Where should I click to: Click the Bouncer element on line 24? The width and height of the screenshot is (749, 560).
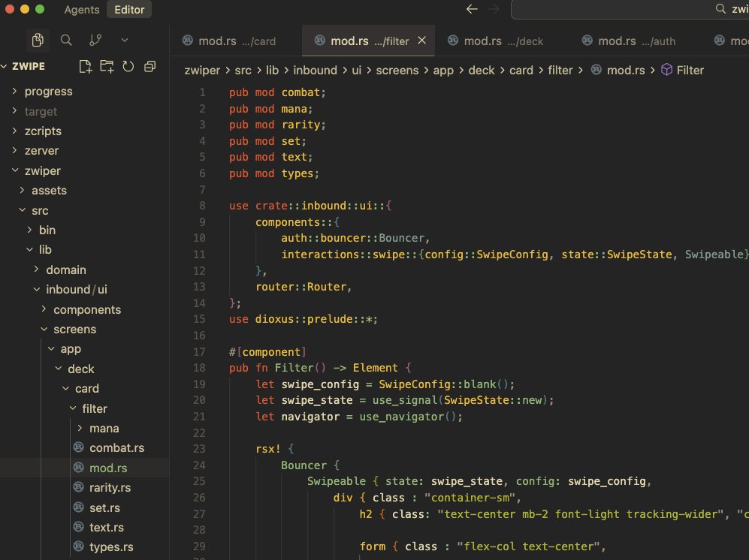click(x=304, y=465)
